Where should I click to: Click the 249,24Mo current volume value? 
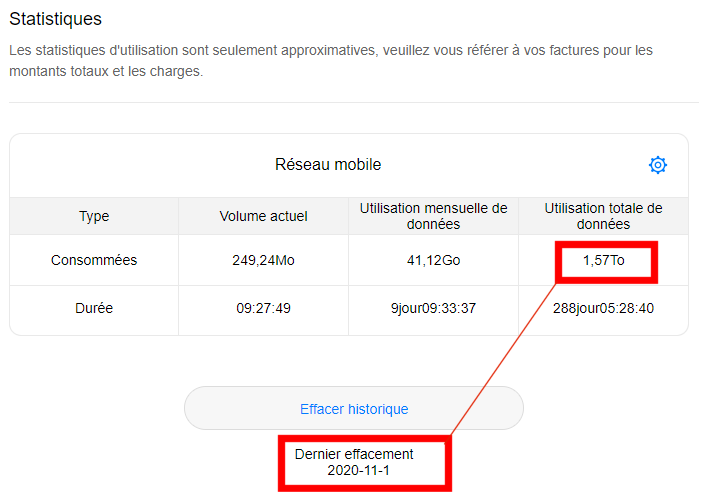[x=264, y=260]
